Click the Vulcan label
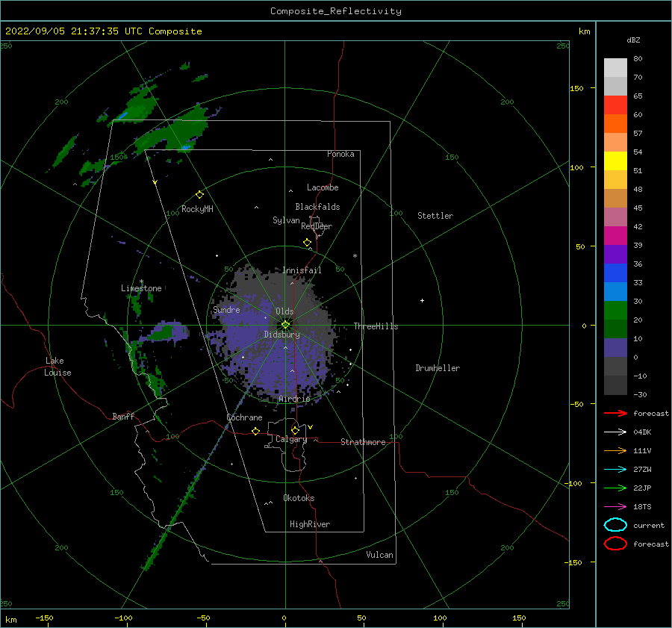The height and width of the screenshot is (628, 672). click(x=380, y=555)
